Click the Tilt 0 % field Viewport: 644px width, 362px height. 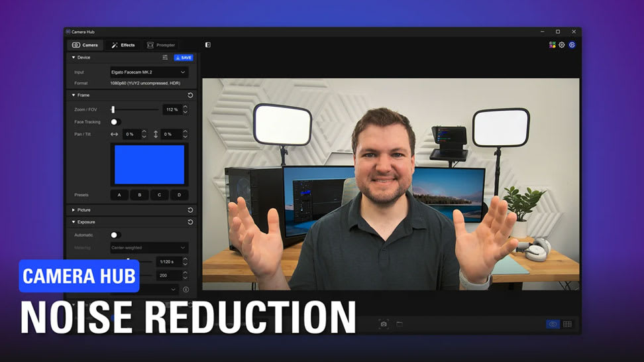(172, 135)
